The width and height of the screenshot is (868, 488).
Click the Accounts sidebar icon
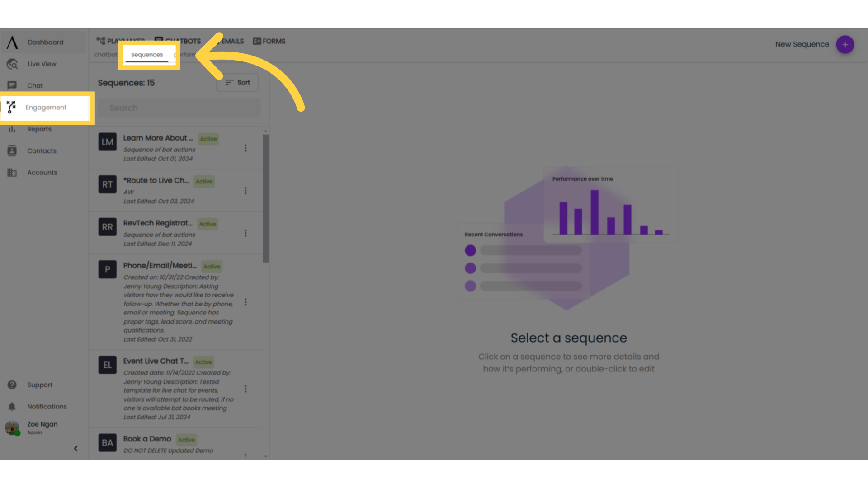(11, 172)
